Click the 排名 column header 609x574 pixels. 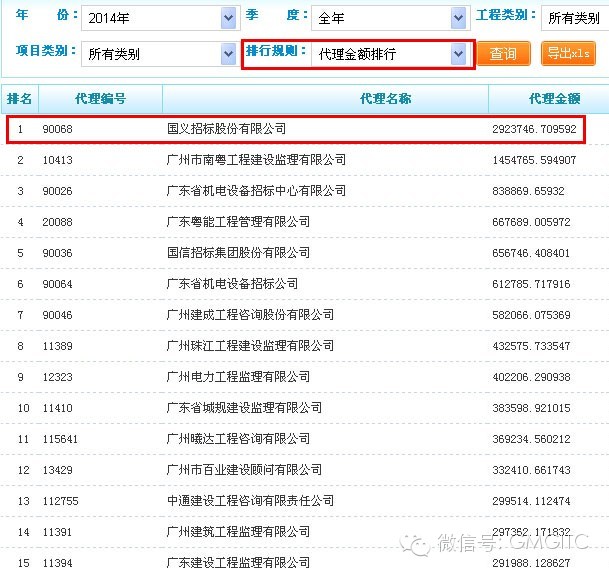pyautogui.click(x=19, y=99)
